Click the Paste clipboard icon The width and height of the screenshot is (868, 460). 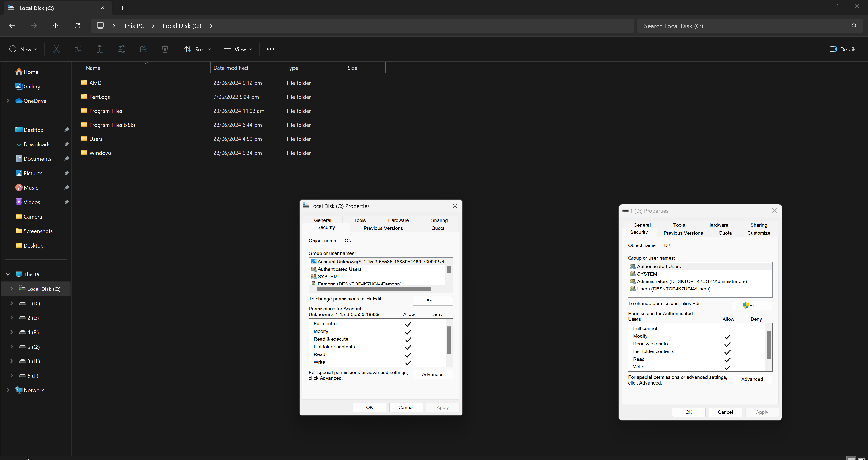coord(100,49)
